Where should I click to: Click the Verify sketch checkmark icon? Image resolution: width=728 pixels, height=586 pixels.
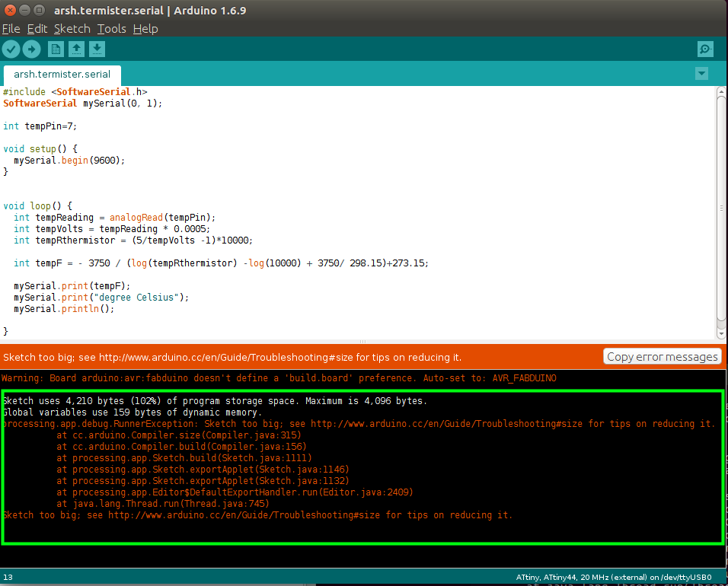tap(11, 49)
